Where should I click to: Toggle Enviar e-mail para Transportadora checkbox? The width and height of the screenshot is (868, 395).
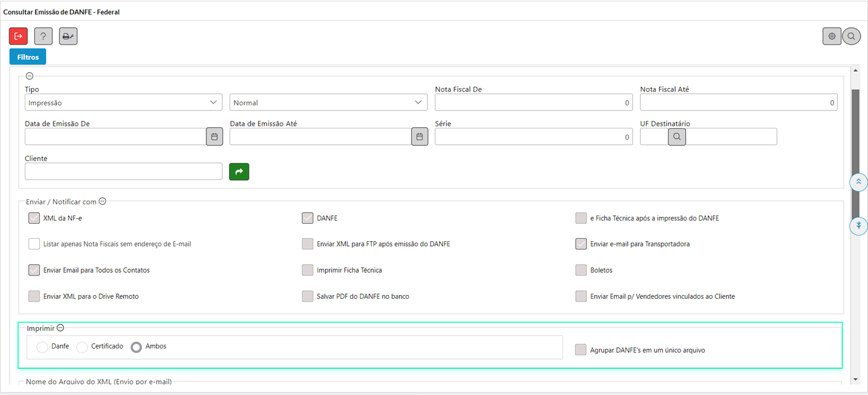(581, 244)
